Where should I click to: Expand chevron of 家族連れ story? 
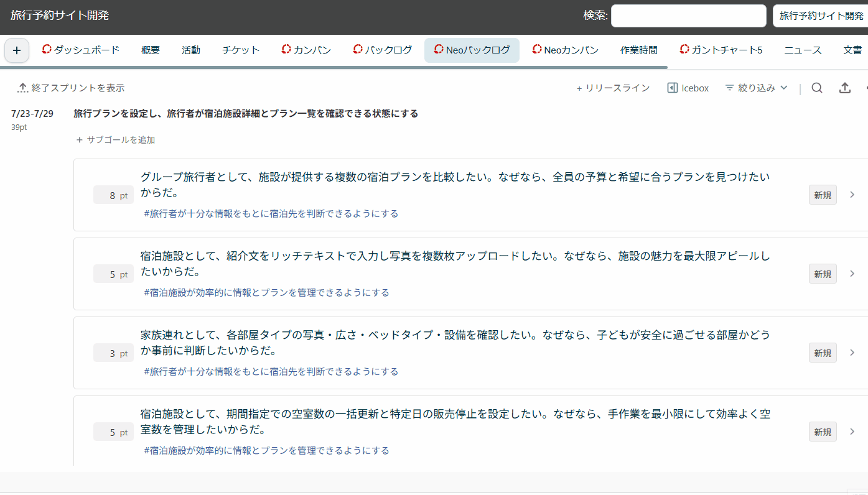pos(852,353)
